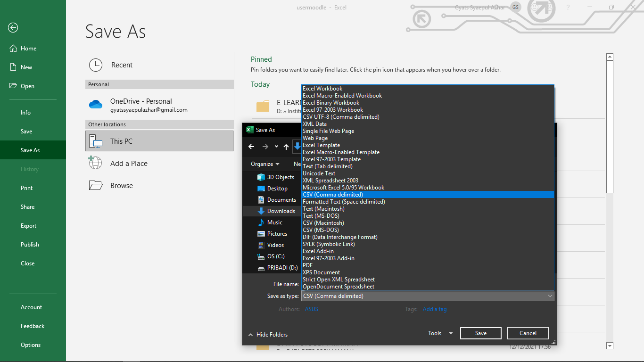Open recent locations dropdown arrow in dialog
The height and width of the screenshot is (362, 644).
tap(276, 147)
